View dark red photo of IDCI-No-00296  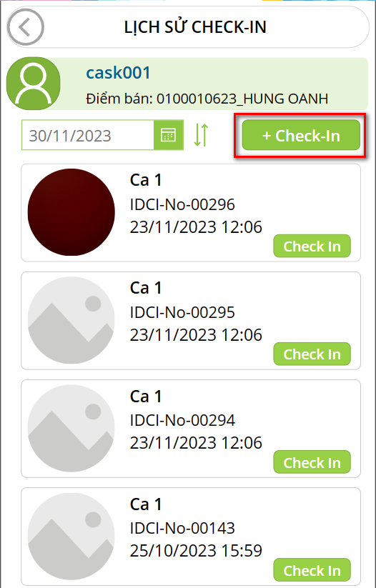[71, 212]
